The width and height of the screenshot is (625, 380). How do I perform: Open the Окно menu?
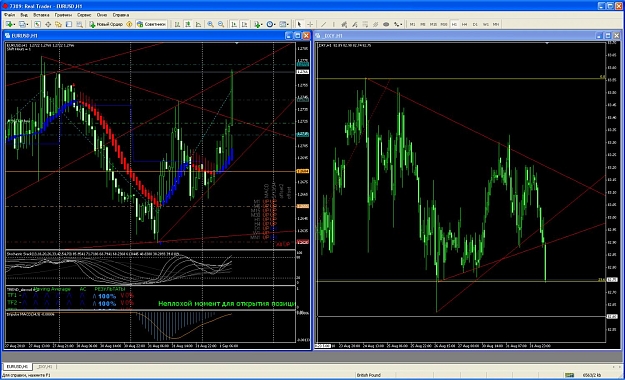point(102,15)
